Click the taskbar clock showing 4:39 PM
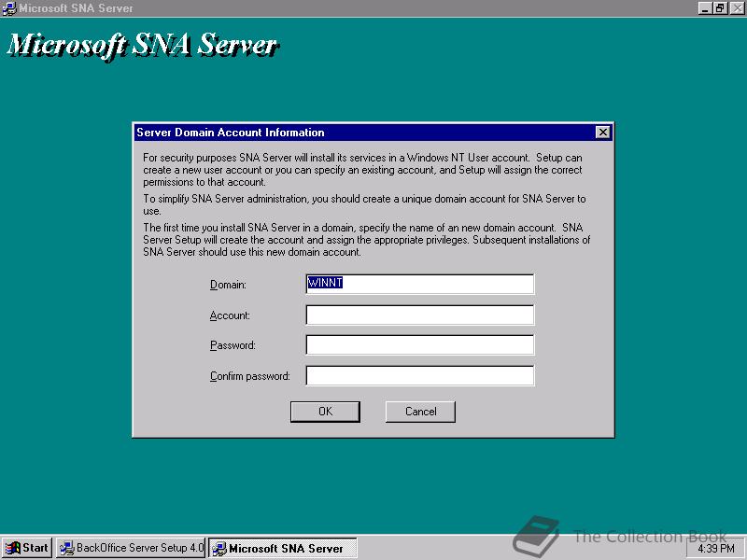The width and height of the screenshot is (747, 560). pyautogui.click(x=715, y=549)
